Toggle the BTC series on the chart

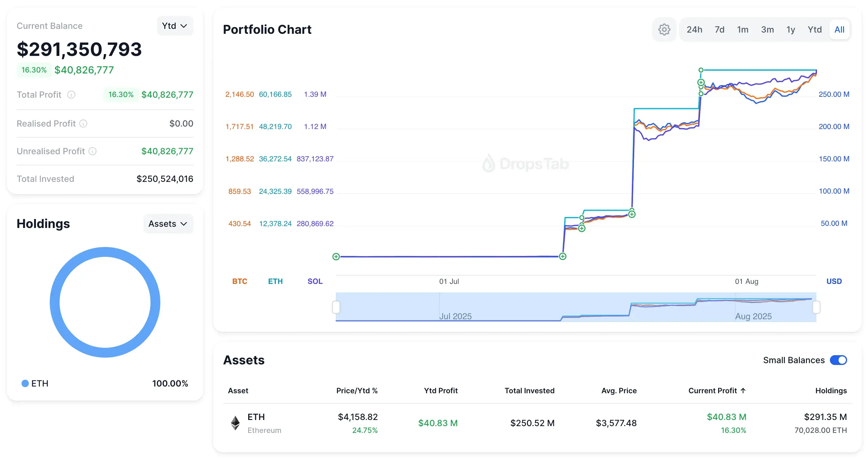(x=240, y=281)
